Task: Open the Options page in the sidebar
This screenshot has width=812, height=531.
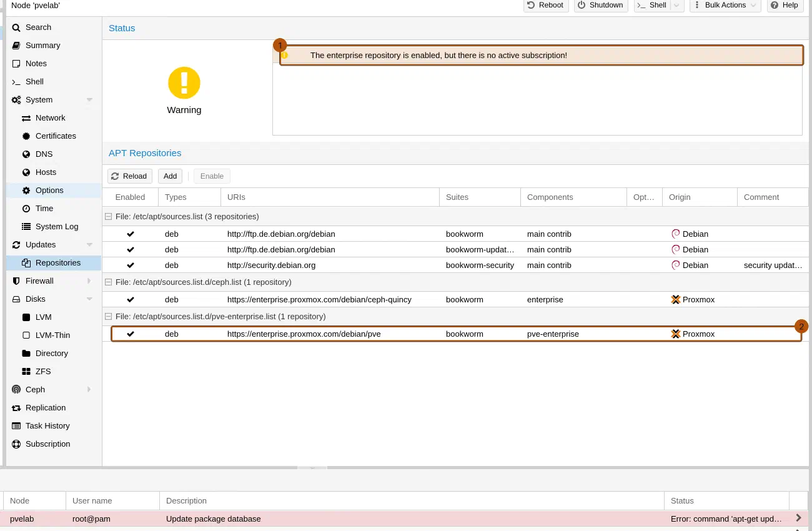Action: point(54,191)
